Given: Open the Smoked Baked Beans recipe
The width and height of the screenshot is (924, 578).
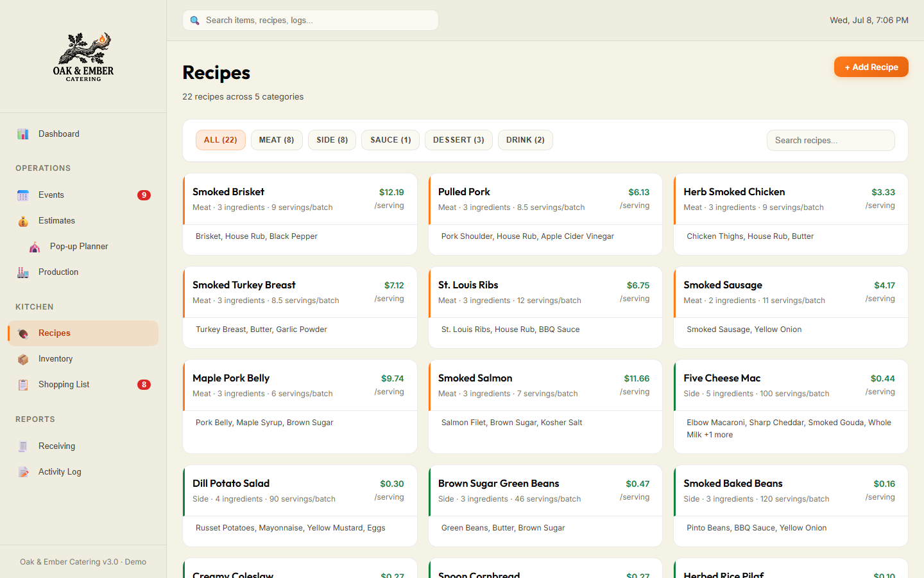Looking at the screenshot, I should (x=791, y=506).
